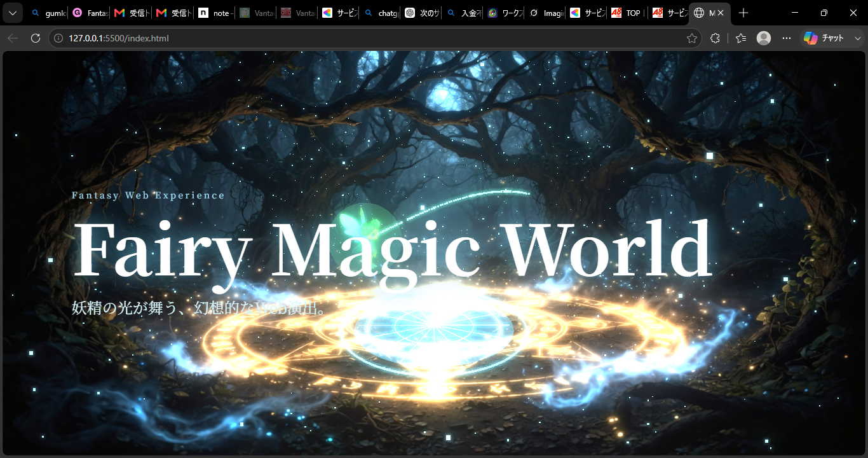Switch to the ChatGPT 次のサ tab
868x458 pixels.
point(423,13)
